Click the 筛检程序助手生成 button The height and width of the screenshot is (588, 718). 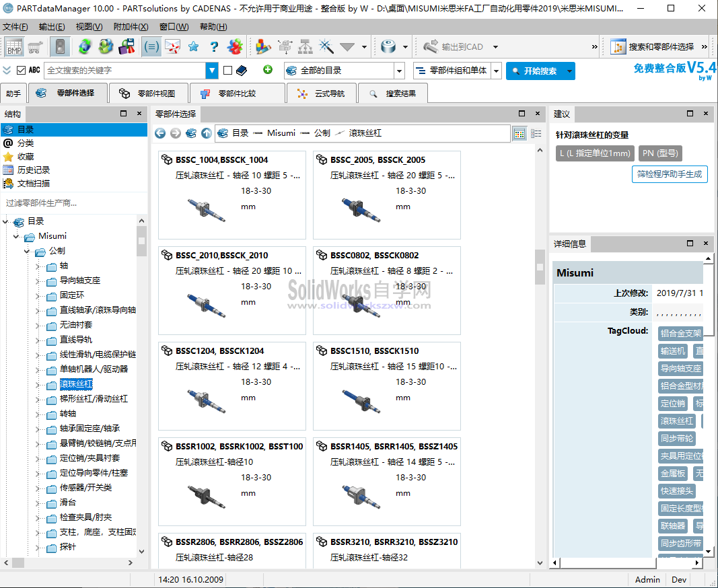670,174
